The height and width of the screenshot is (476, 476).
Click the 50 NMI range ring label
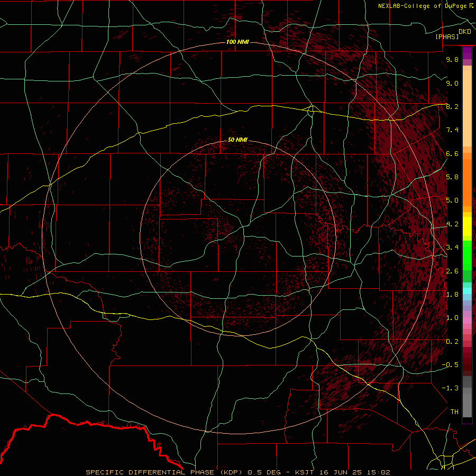click(x=237, y=140)
